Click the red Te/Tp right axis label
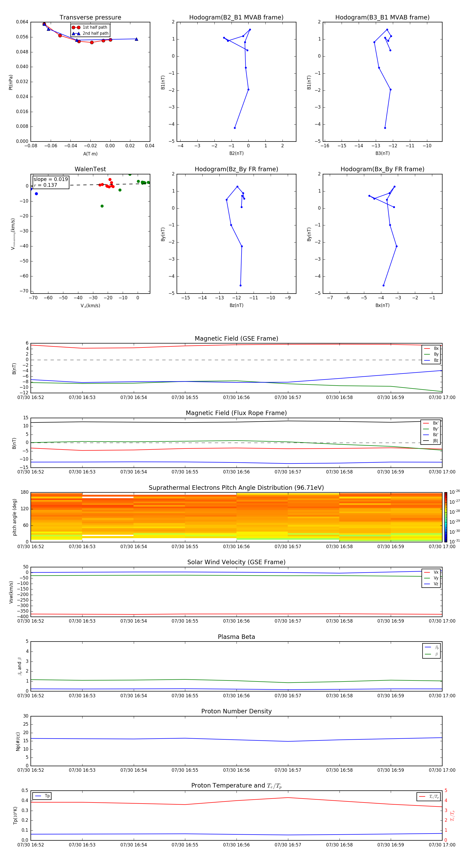473x868 pixels. point(453,815)
